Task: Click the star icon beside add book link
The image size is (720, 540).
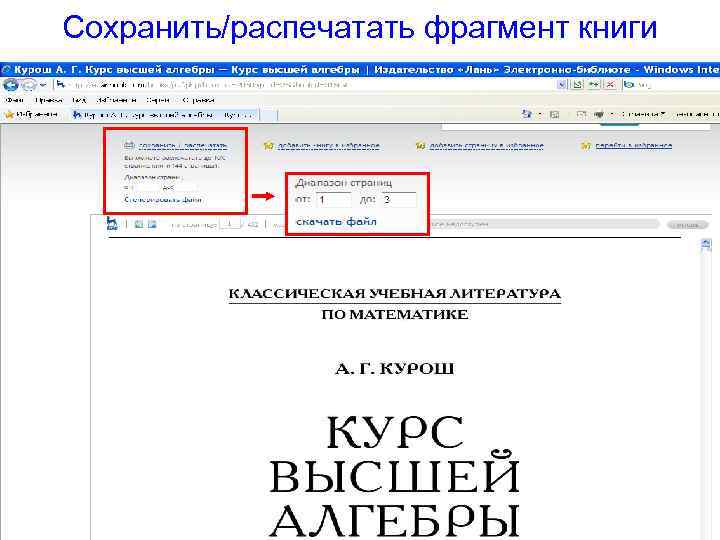Action: point(269,146)
